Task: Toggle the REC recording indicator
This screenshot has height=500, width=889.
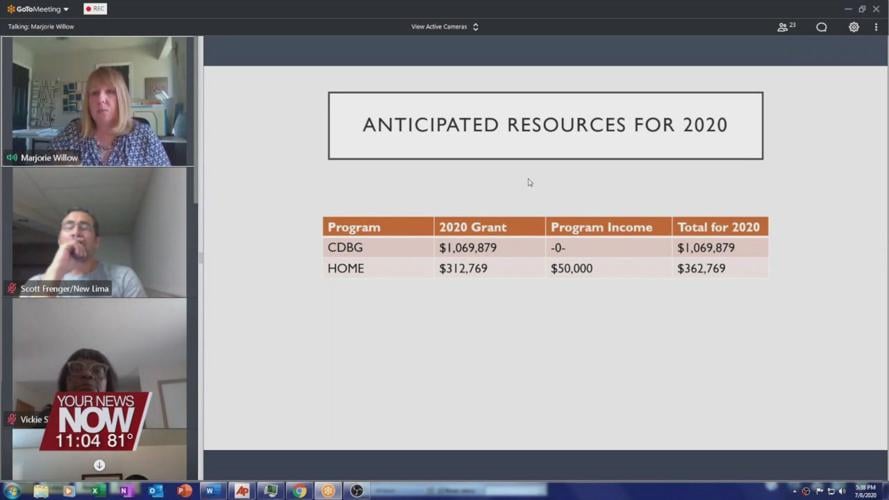Action: tap(95, 9)
